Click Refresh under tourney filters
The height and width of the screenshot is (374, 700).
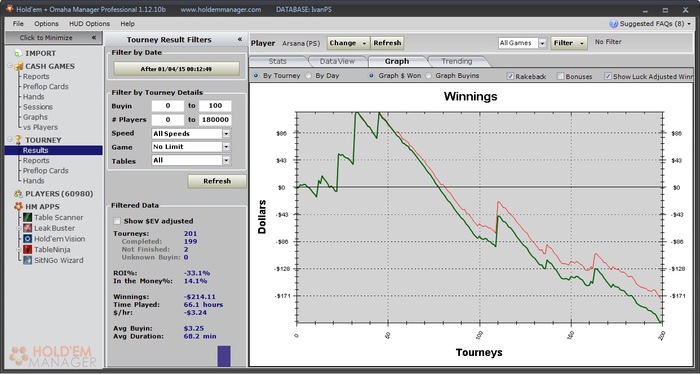tap(217, 181)
